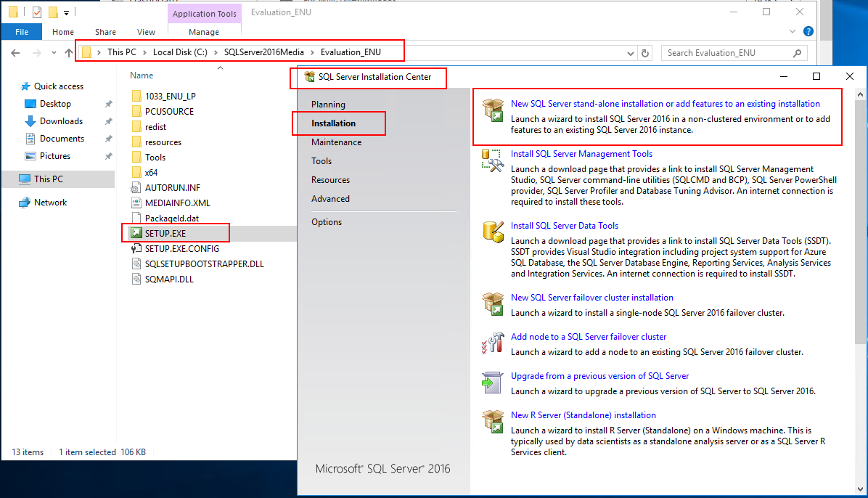This screenshot has height=498, width=868.
Task: Select the Resources category
Action: pyautogui.click(x=330, y=179)
